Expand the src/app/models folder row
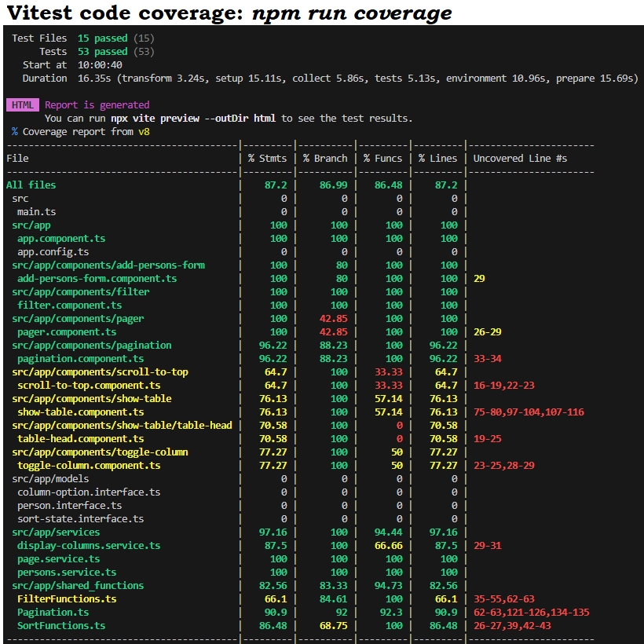The height and width of the screenshot is (644, 644). pyautogui.click(x=49, y=478)
